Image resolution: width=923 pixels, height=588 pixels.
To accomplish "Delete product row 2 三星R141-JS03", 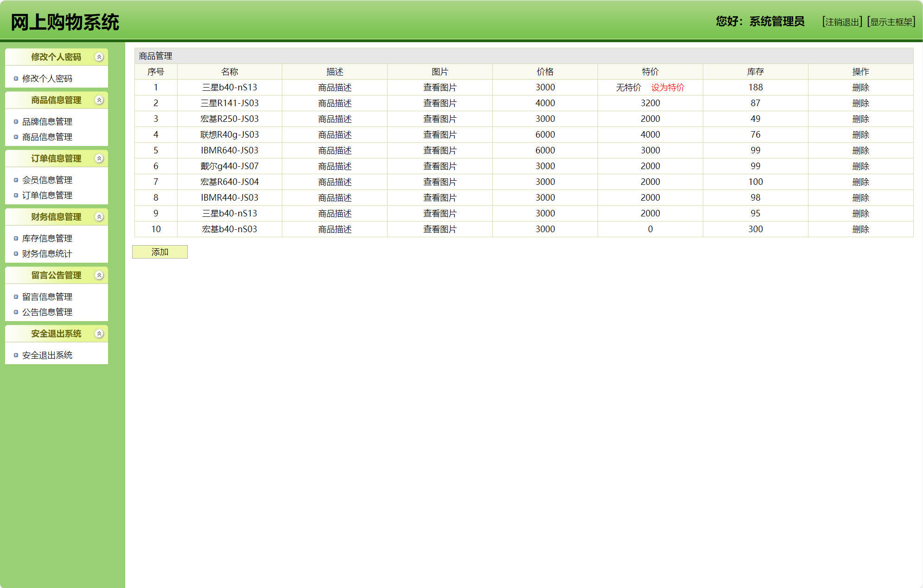I will (860, 103).
